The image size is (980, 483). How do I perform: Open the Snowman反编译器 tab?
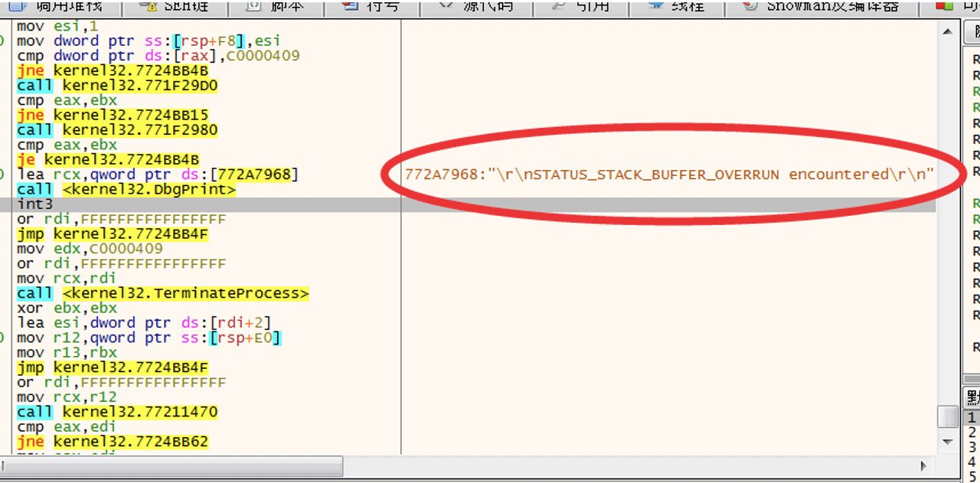(x=820, y=8)
